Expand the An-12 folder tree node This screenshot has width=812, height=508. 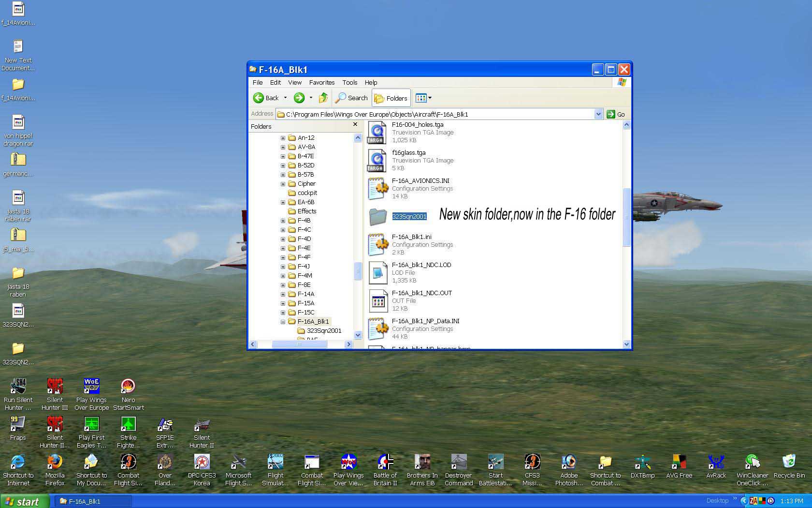click(283, 138)
